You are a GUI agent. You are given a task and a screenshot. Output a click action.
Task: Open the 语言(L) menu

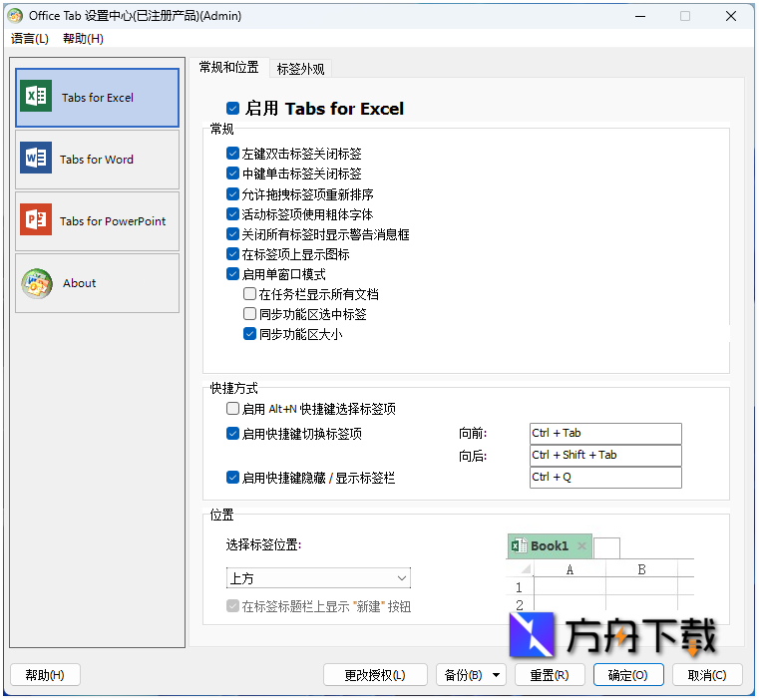point(30,39)
